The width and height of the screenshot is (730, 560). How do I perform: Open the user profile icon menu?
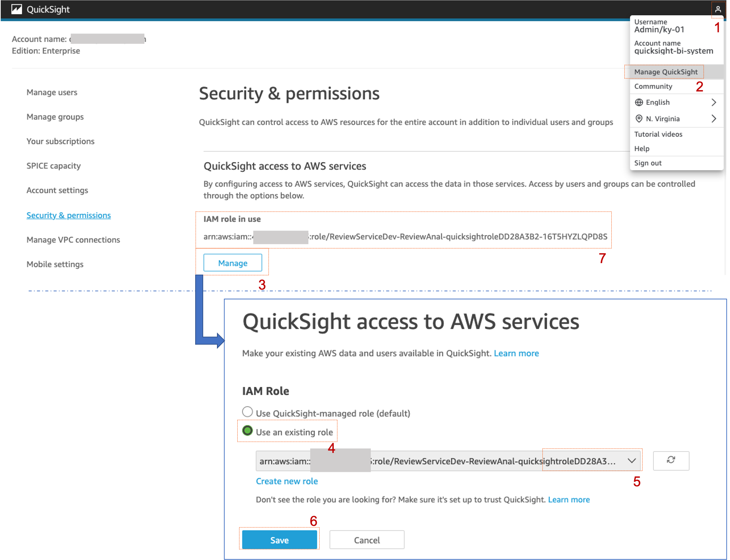click(x=718, y=9)
